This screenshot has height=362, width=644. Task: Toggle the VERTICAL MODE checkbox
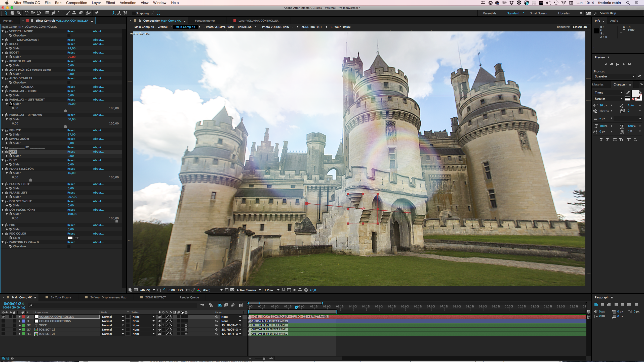click(69, 35)
